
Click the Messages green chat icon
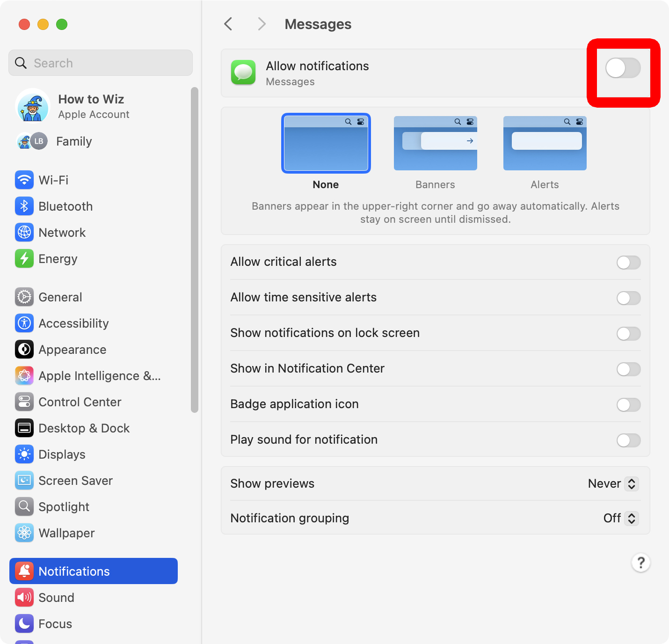pos(243,73)
